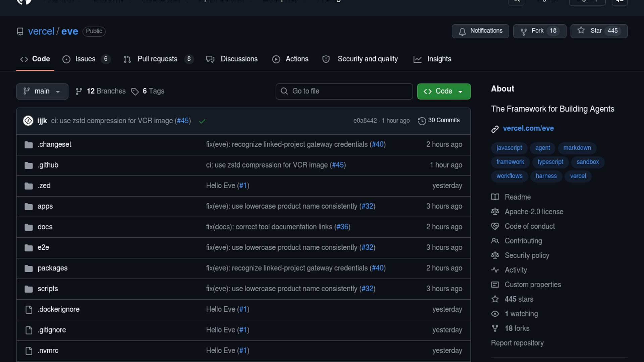Open the Security and quality tab
The width and height of the screenshot is (644, 362).
(360, 59)
